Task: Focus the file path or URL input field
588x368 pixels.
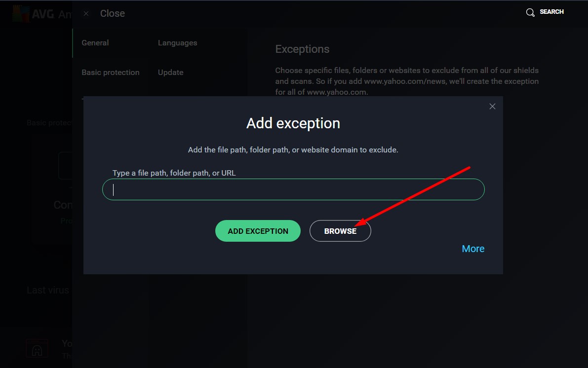Action: 293,189
